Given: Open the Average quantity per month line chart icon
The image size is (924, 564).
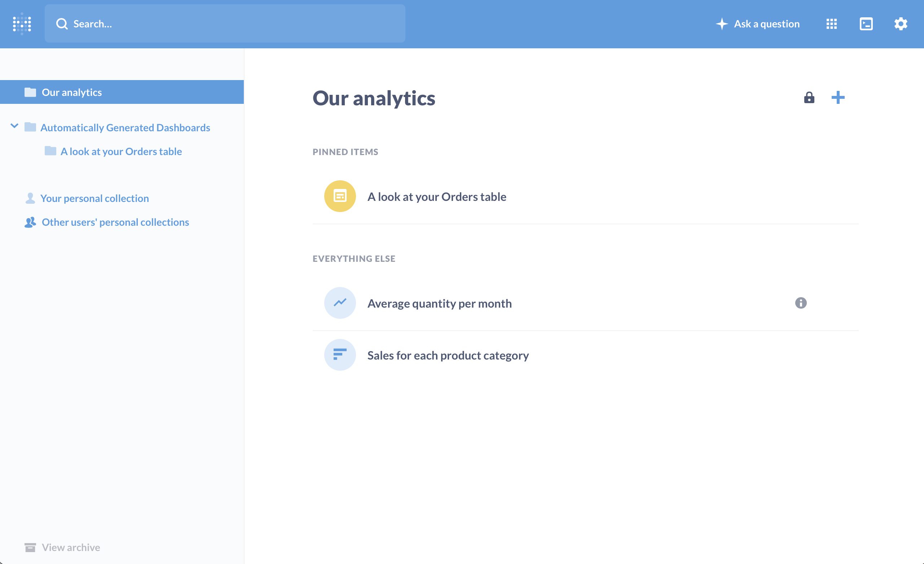Looking at the screenshot, I should (x=339, y=303).
